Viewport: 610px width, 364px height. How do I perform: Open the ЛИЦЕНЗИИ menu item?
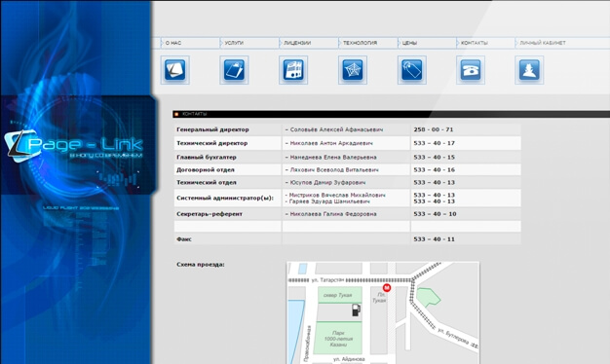(297, 43)
